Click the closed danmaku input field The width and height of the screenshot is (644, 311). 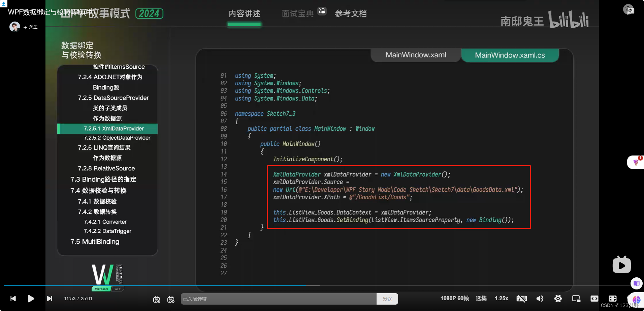[x=279, y=299]
